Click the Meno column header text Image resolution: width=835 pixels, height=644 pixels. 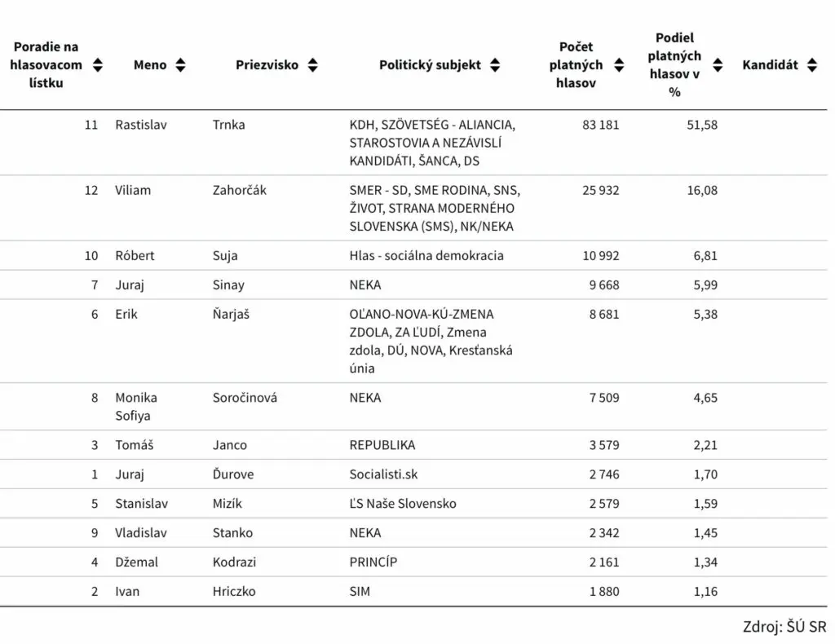pyautogui.click(x=150, y=65)
